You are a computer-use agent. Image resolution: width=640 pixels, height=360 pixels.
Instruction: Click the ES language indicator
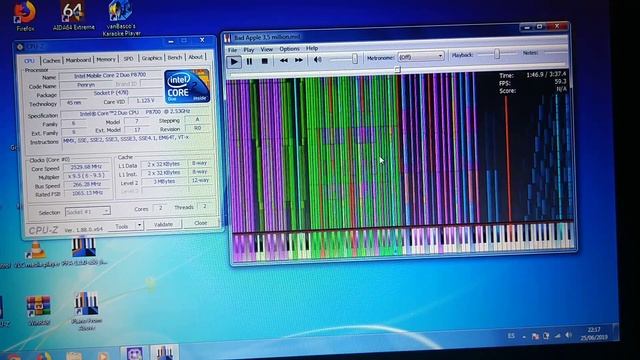coord(511,336)
